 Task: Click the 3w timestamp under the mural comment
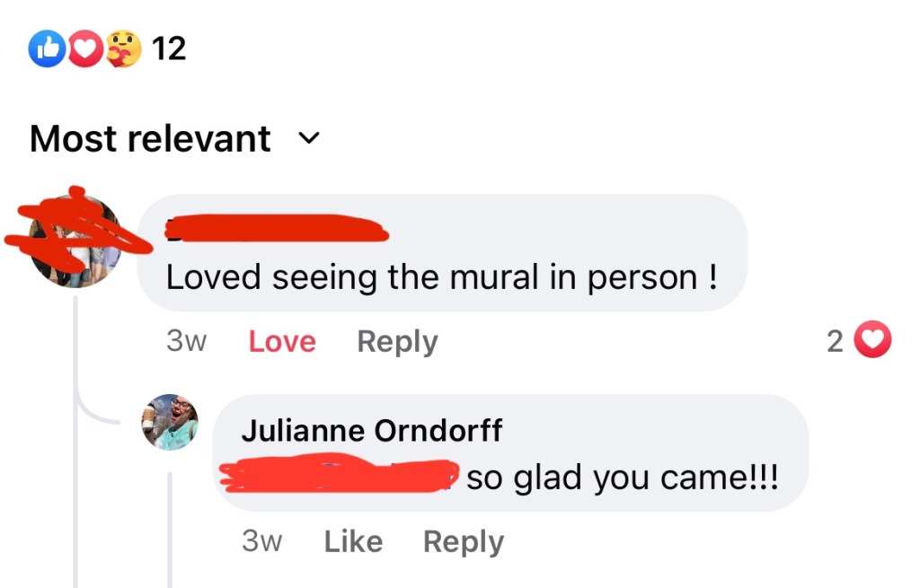point(186,342)
